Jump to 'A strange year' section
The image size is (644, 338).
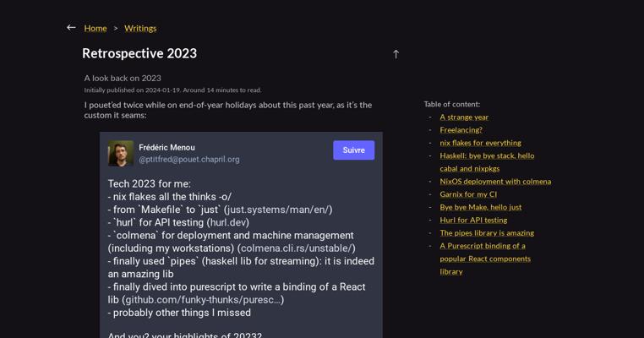tap(464, 117)
